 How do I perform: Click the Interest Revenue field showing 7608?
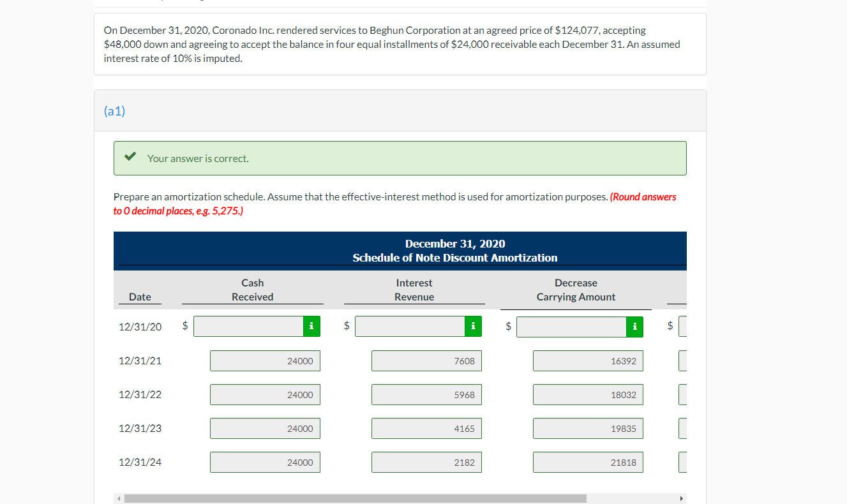[x=426, y=360]
